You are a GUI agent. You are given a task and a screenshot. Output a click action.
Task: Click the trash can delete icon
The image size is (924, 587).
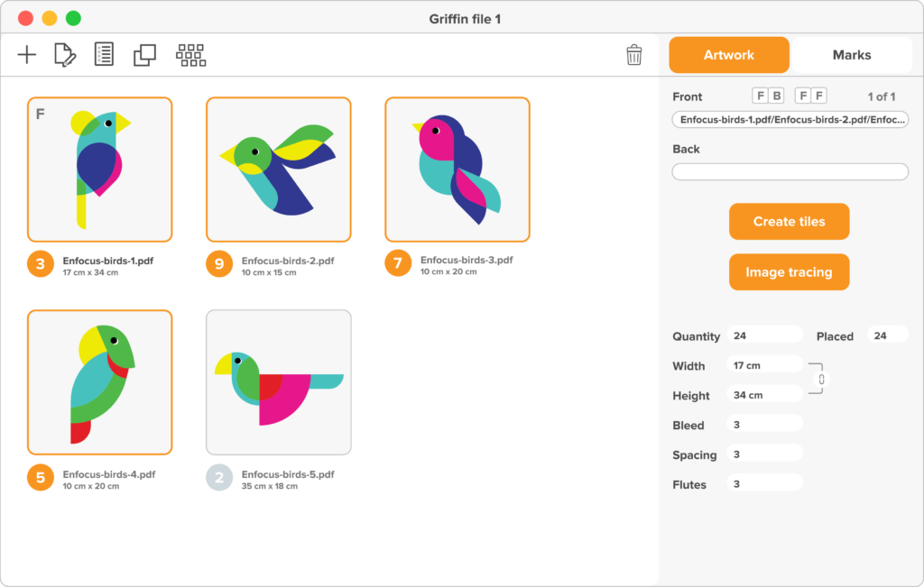[634, 55]
